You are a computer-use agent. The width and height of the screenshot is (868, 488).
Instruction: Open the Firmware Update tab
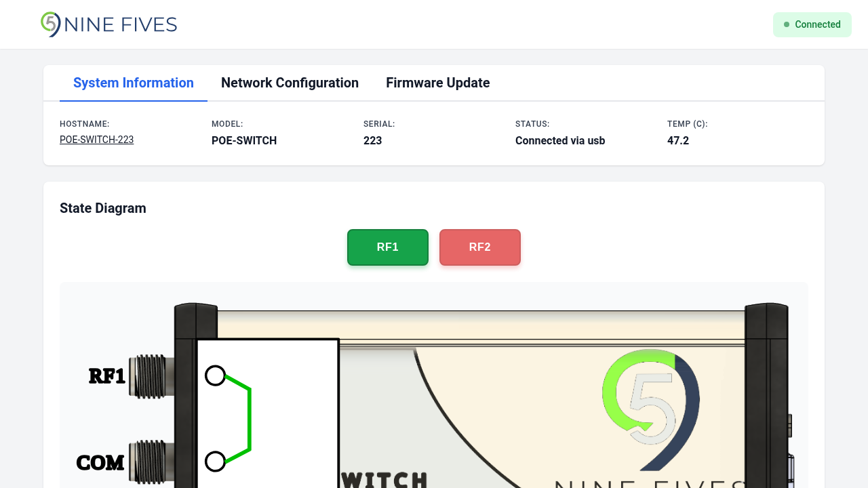point(437,83)
